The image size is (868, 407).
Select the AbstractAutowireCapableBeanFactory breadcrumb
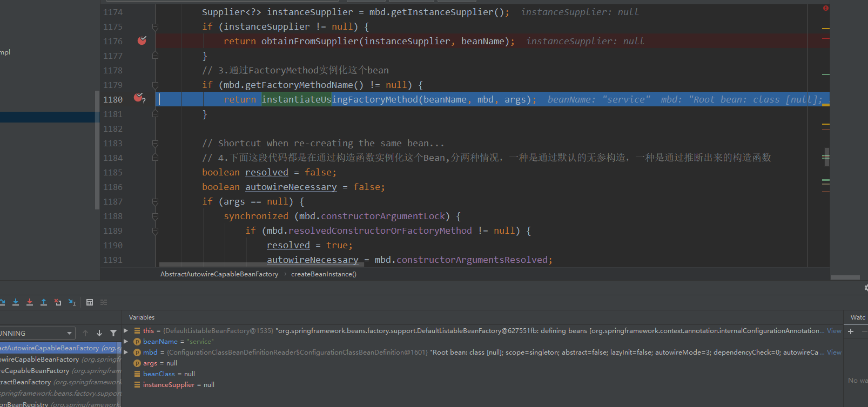click(219, 274)
